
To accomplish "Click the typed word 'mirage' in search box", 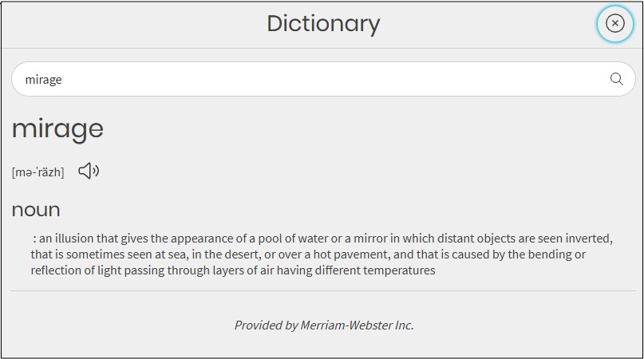I will tap(44, 80).
